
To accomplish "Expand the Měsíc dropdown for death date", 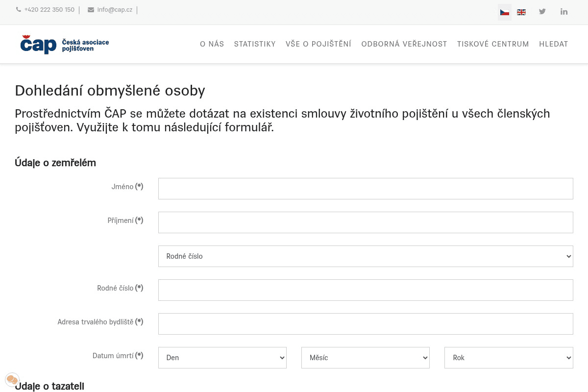I will point(366,358).
